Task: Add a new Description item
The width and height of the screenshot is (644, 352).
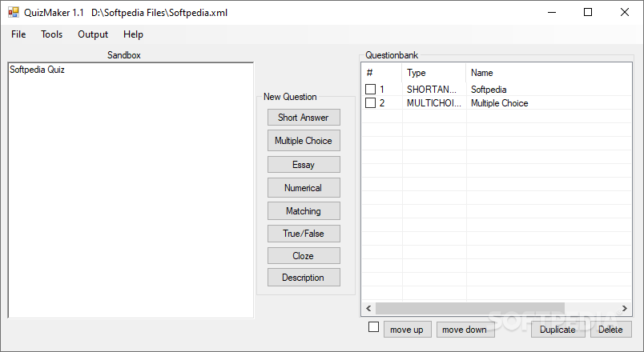Action: pos(304,278)
